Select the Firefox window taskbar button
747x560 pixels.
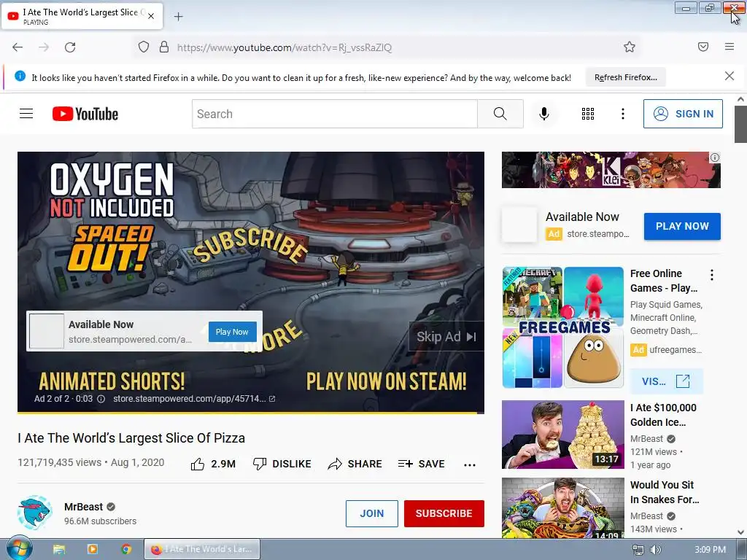point(202,549)
